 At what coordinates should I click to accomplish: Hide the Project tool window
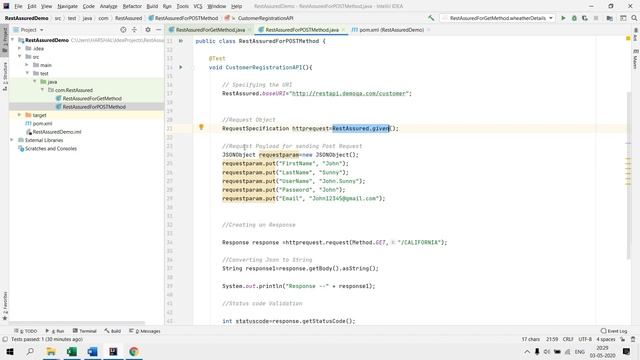158,30
